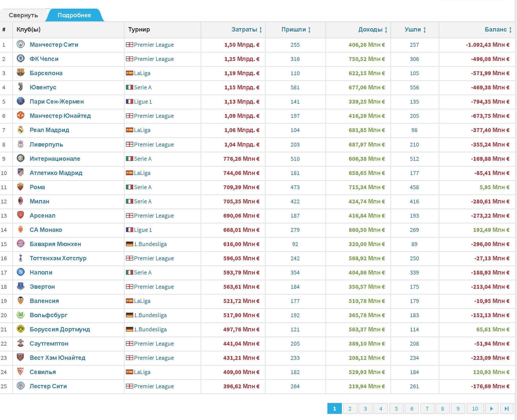
Task: Click the Real Madrid crest icon
Action: [x=21, y=130]
